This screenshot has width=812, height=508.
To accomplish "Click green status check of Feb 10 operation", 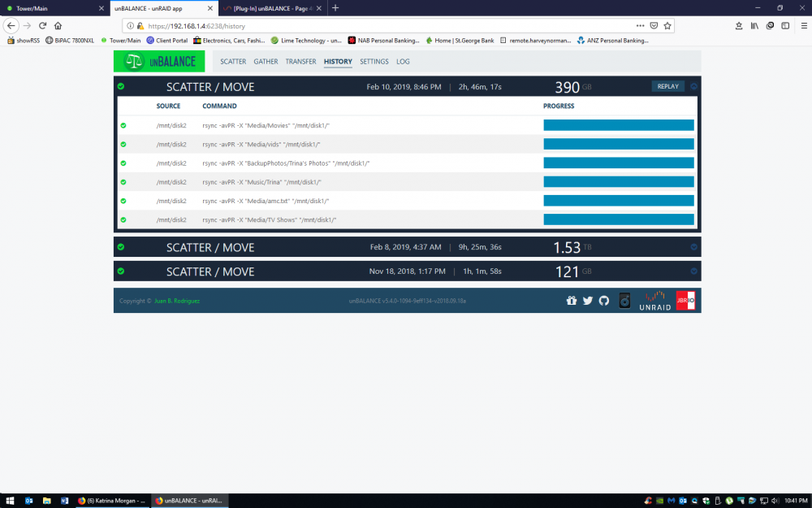I will pyautogui.click(x=121, y=87).
